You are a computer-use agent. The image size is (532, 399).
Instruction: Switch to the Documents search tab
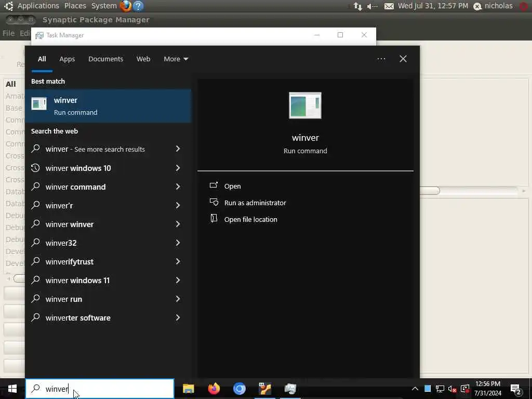(x=105, y=59)
